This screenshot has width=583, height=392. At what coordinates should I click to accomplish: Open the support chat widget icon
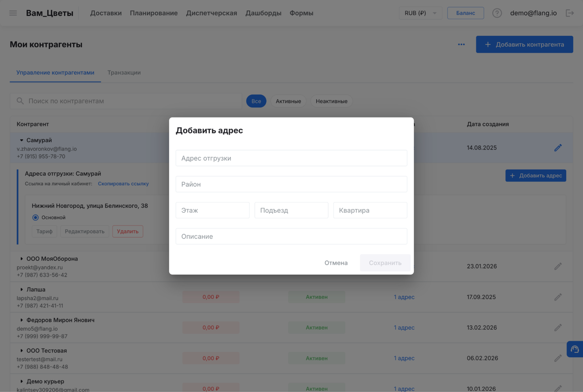click(575, 349)
